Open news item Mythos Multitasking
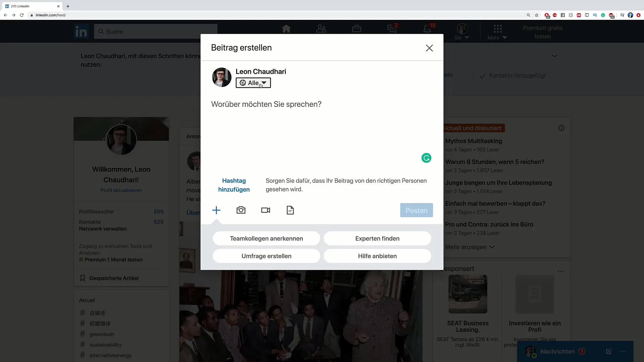Image resolution: width=644 pixels, height=362 pixels. click(474, 141)
